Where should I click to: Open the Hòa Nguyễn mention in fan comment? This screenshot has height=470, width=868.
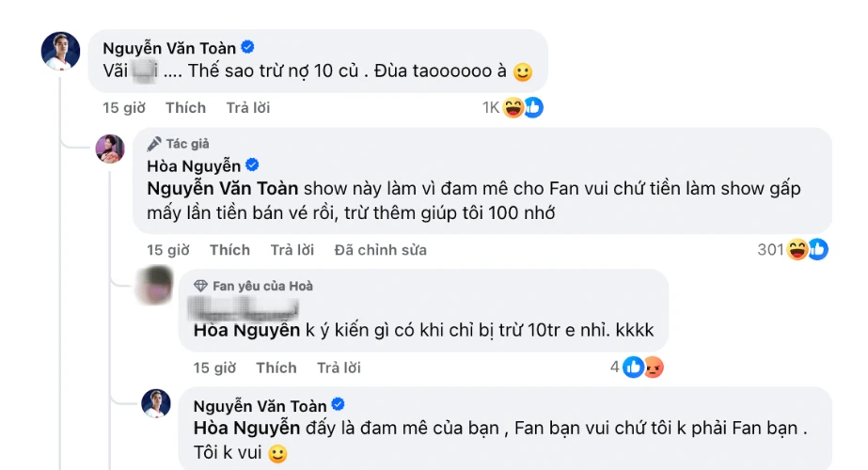tap(246, 330)
